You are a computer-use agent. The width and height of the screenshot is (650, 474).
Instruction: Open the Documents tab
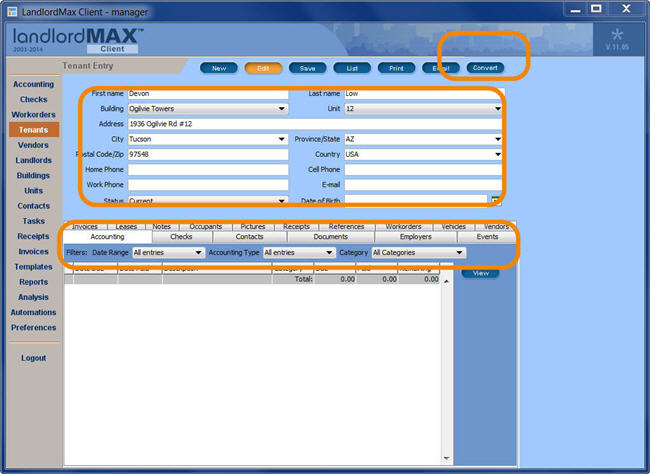[x=331, y=237]
